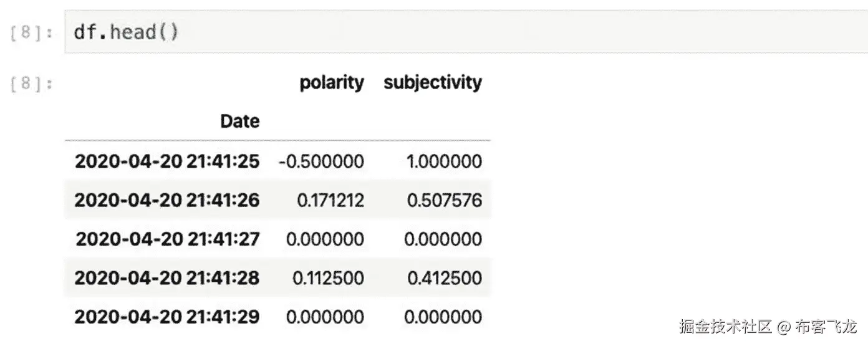
Task: Click polarity value 0.171212
Action: [x=328, y=200]
